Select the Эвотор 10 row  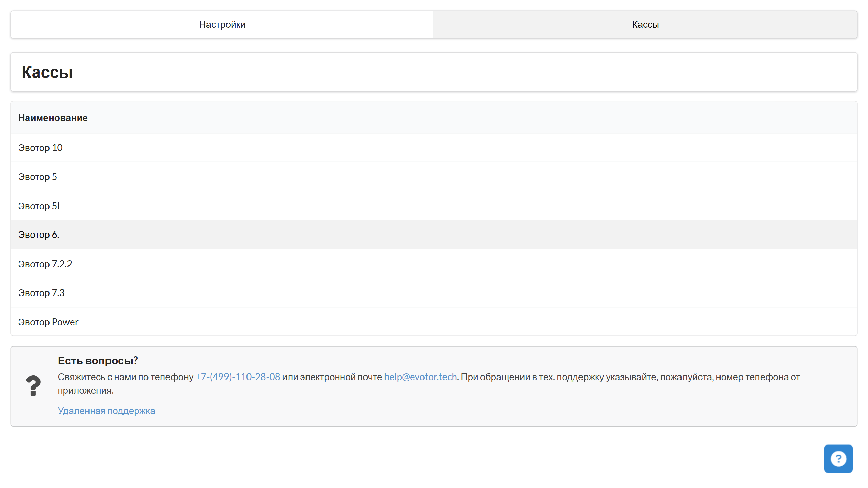(x=434, y=148)
